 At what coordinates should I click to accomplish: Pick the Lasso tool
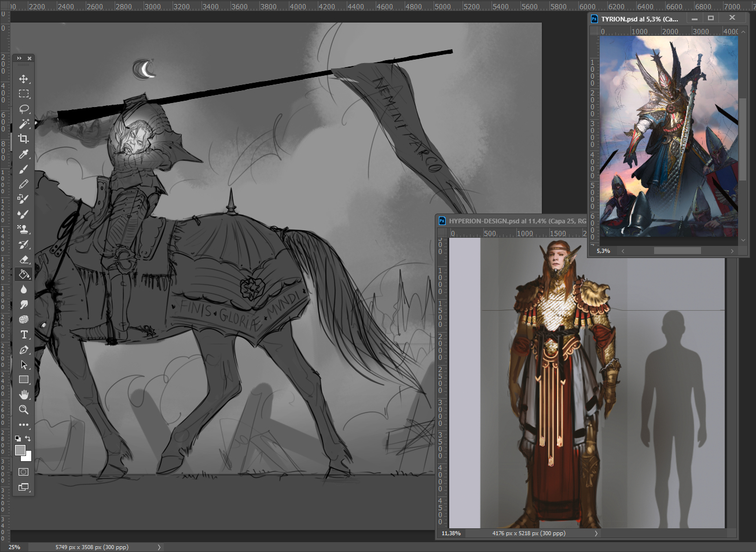click(24, 109)
